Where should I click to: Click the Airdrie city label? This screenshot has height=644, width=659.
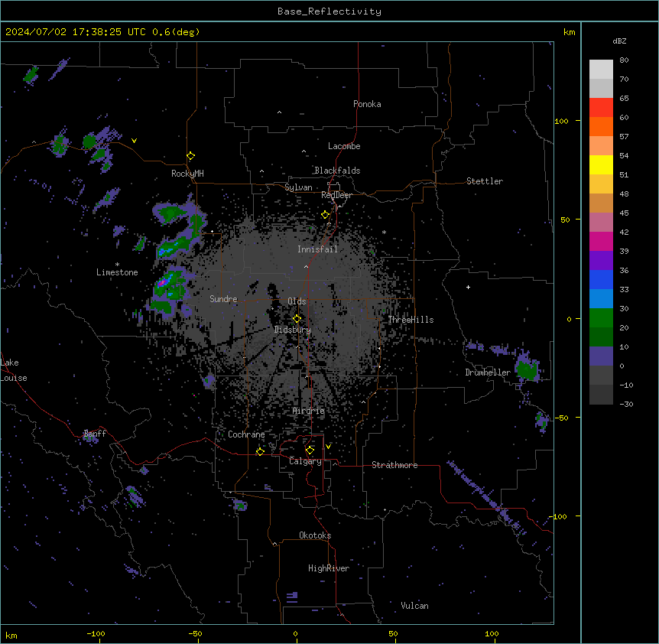click(x=308, y=411)
